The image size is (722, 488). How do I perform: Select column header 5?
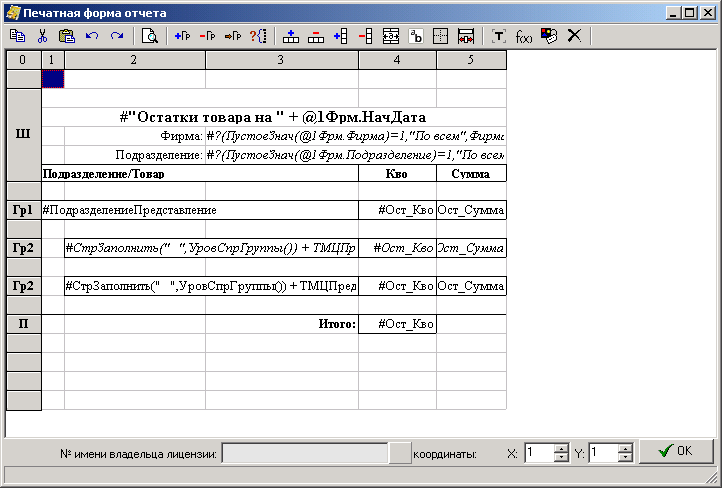coord(471,60)
